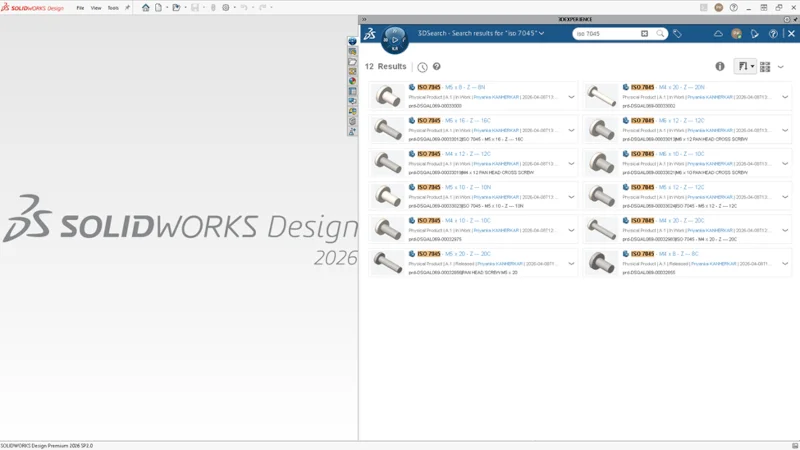Click the Open file folder icon
The height and width of the screenshot is (450, 800).
point(176,8)
